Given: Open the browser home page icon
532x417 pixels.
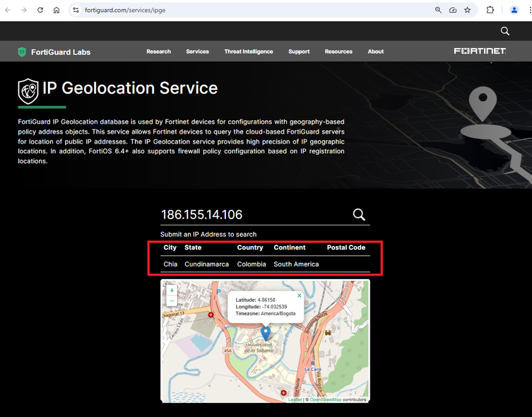Looking at the screenshot, I should coord(57,10).
